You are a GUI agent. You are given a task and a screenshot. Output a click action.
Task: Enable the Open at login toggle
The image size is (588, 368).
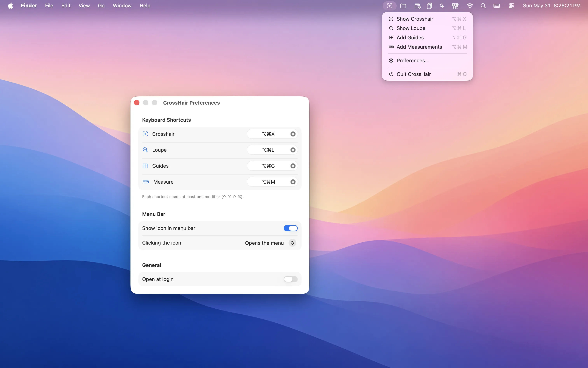tap(291, 279)
